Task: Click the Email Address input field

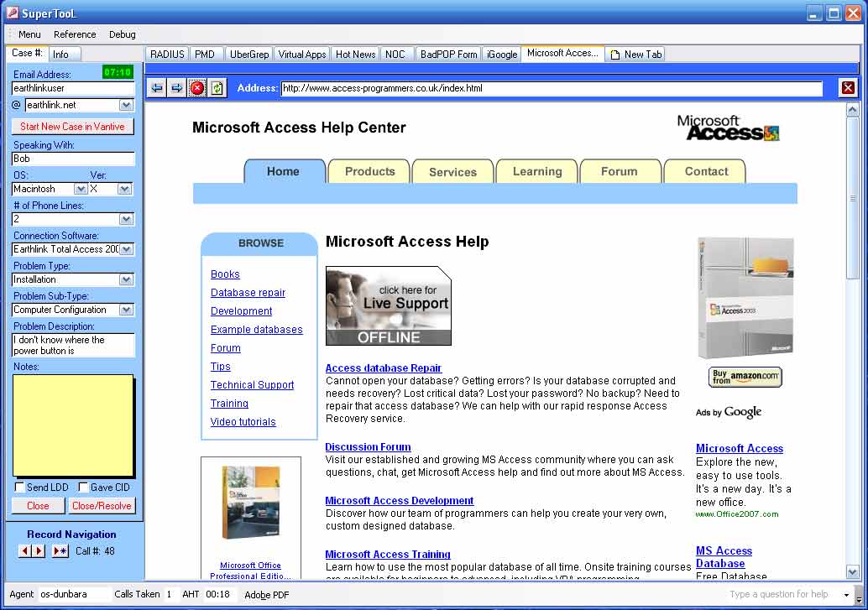Action: pyautogui.click(x=73, y=89)
